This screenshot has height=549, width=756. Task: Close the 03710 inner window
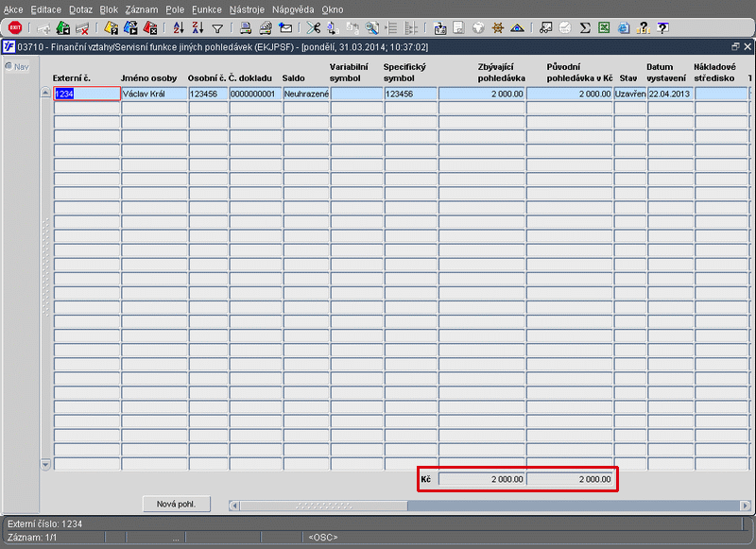click(x=747, y=46)
